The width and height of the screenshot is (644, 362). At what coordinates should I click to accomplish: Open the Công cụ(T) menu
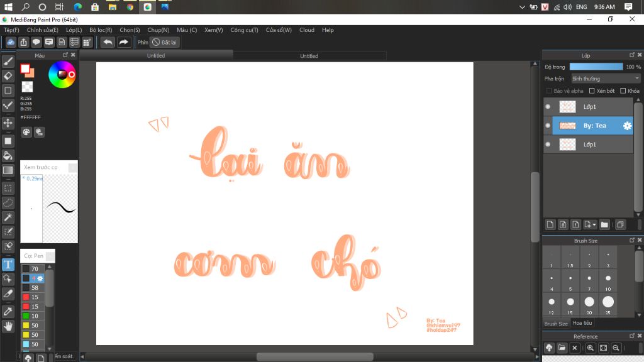pyautogui.click(x=245, y=30)
